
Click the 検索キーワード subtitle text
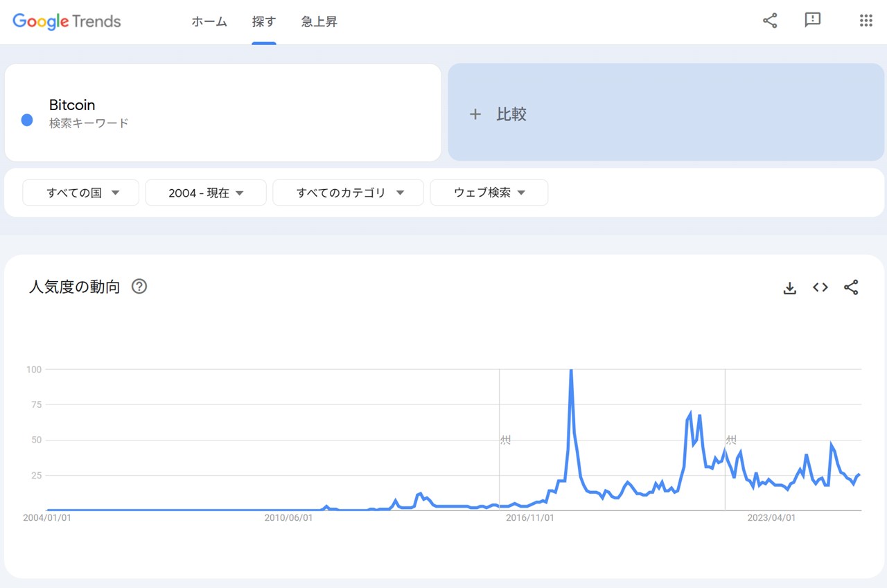tap(89, 123)
